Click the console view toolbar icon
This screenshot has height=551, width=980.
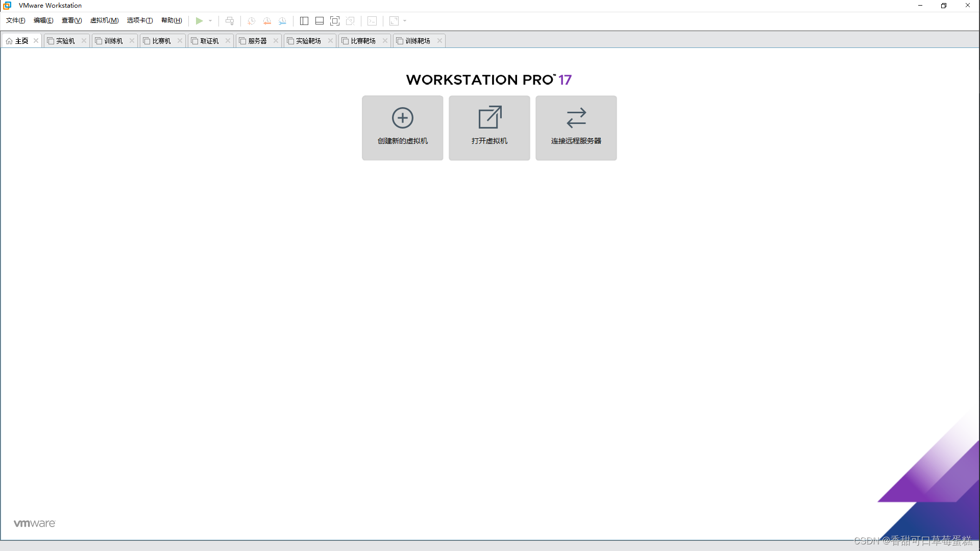[x=372, y=21]
